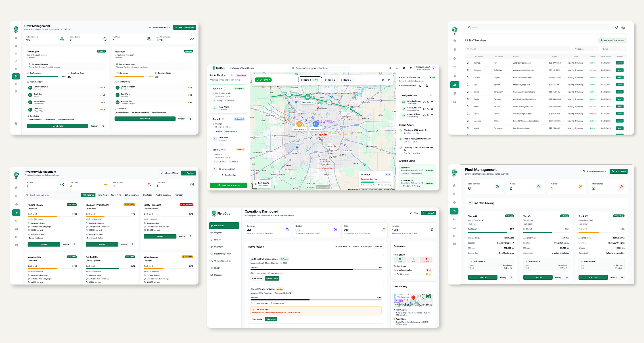Toggle the Live GPS button on map

coord(263,80)
